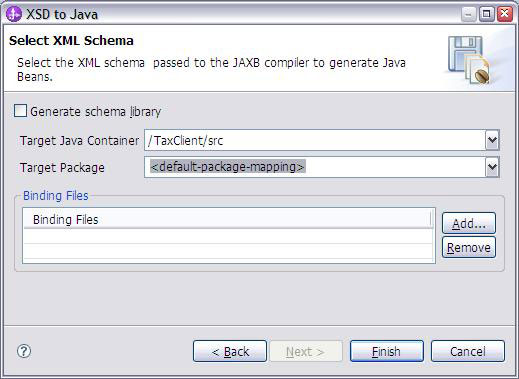The height and width of the screenshot is (379, 519).
Task: Click the Finish button
Action: point(387,351)
